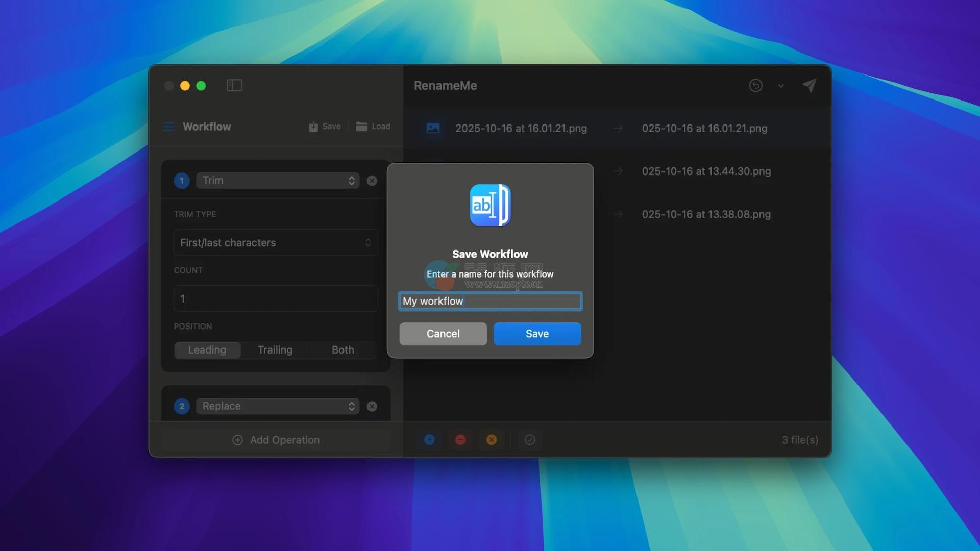
Task: Select Both position segment
Action: pos(342,350)
